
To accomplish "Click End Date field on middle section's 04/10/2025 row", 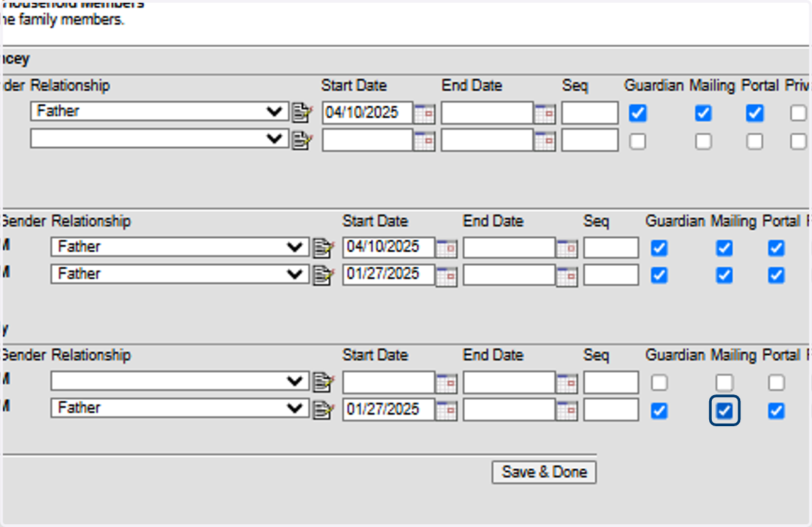I will point(510,247).
